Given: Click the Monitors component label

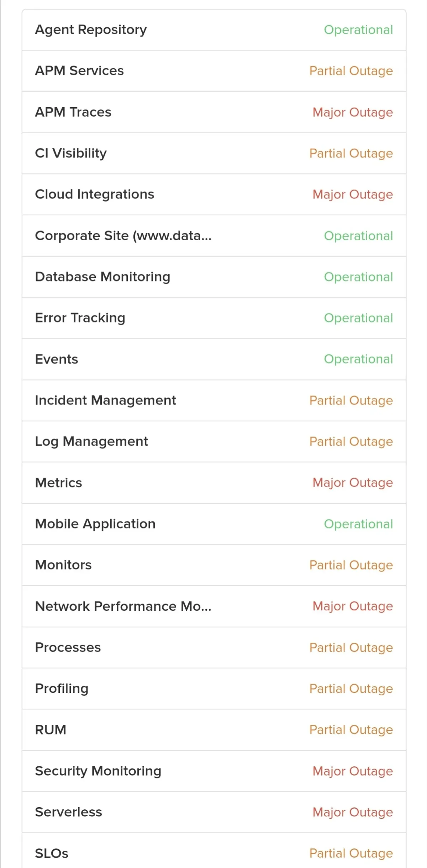Looking at the screenshot, I should (63, 565).
